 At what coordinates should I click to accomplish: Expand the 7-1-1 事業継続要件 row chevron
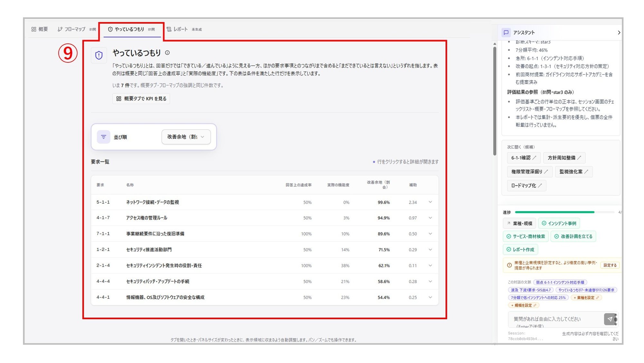[430, 234]
